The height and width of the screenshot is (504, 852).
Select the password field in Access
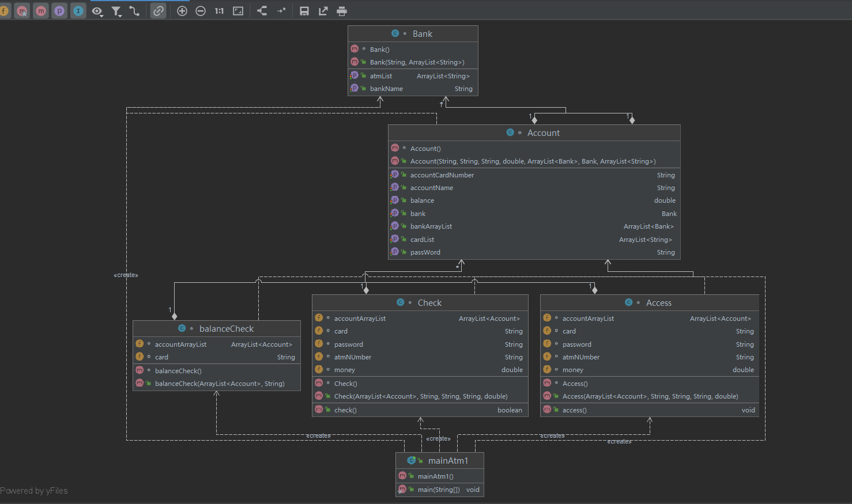coord(650,344)
